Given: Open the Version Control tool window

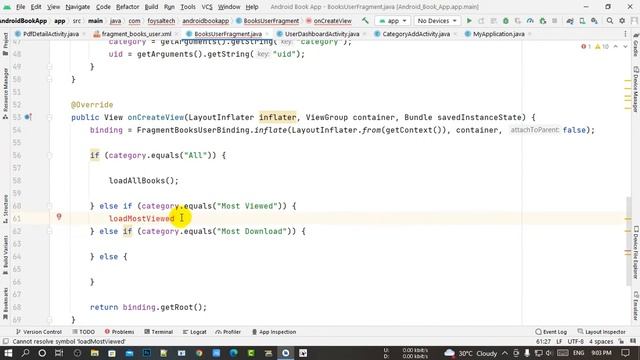Looking at the screenshot, I should click(x=38, y=332).
